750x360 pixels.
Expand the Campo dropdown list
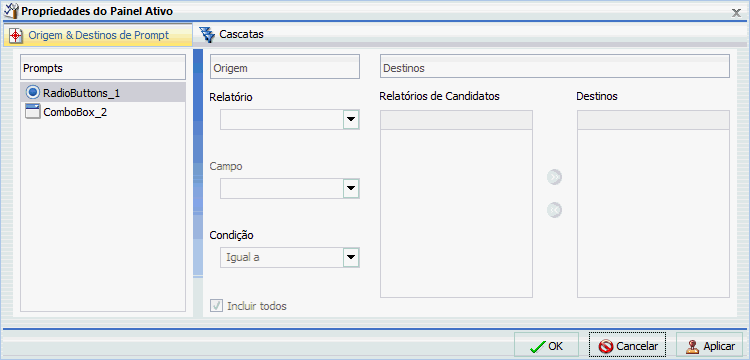tap(290, 189)
